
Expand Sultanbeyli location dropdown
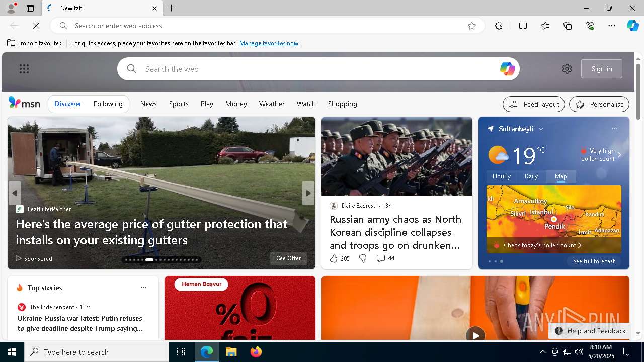click(x=541, y=129)
